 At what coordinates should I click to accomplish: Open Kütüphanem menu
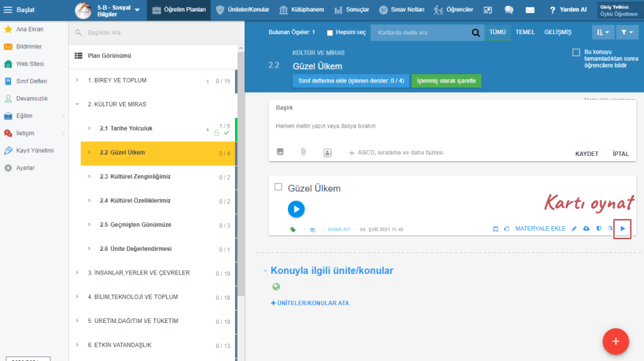[x=301, y=10]
